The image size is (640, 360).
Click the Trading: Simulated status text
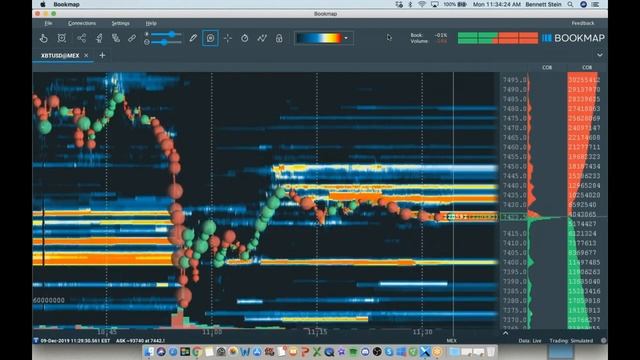coord(571,341)
